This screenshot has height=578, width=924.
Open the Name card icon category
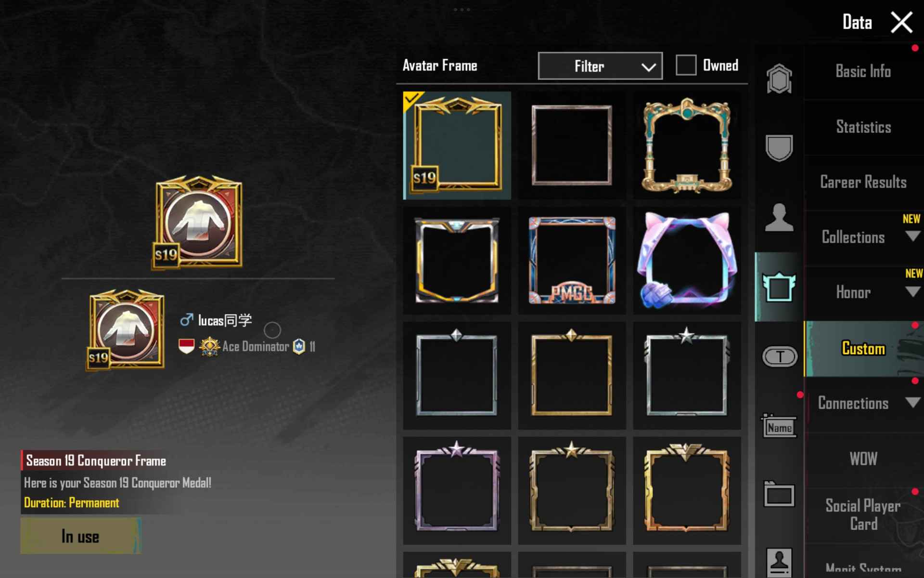pyautogui.click(x=779, y=426)
